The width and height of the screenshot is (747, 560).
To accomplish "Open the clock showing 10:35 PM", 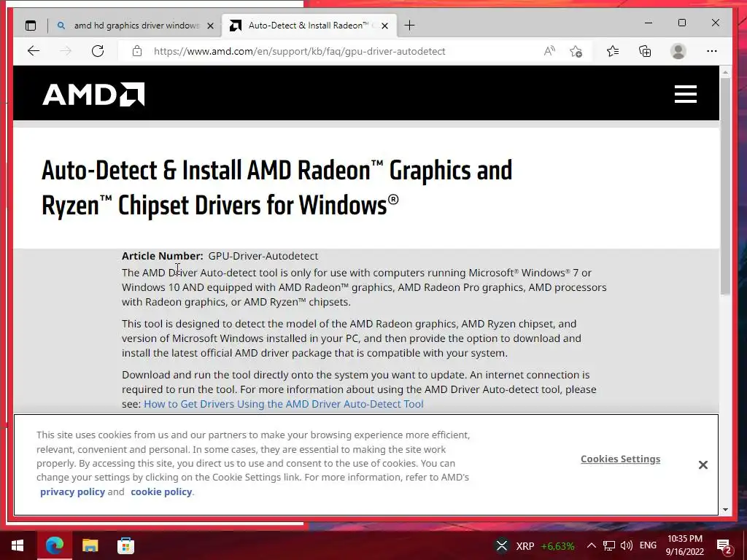I will pos(684,545).
